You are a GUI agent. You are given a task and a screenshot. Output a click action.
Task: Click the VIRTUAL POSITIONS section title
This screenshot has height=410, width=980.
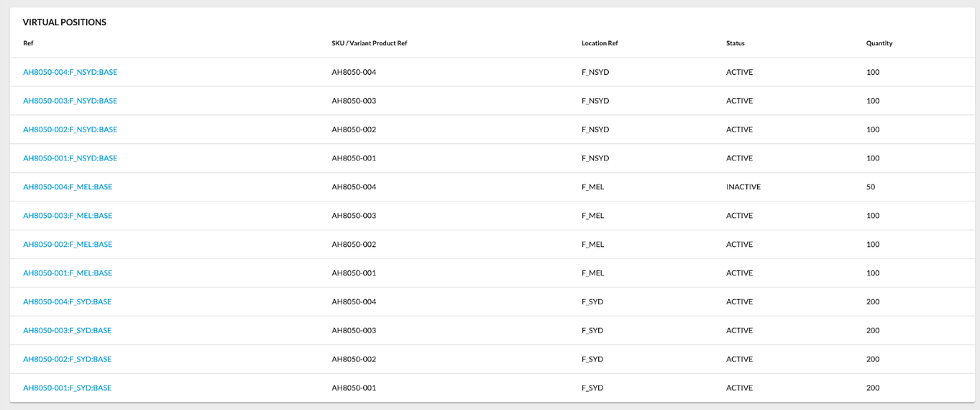coord(64,22)
